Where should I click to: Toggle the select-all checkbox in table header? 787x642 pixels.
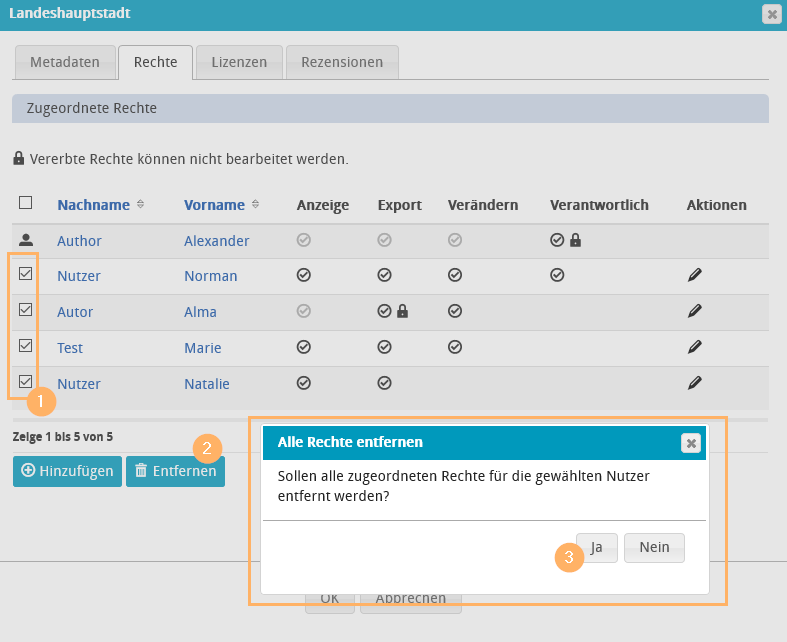pos(26,203)
